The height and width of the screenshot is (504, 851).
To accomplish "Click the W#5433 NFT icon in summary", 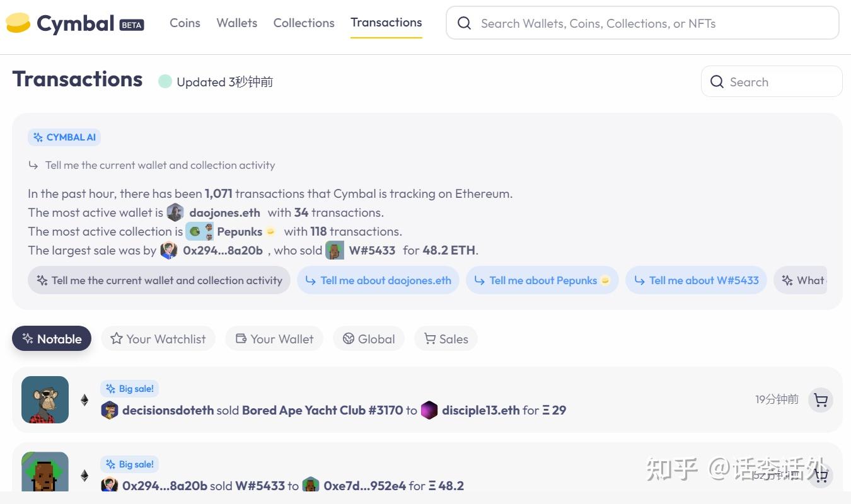I will click(335, 250).
